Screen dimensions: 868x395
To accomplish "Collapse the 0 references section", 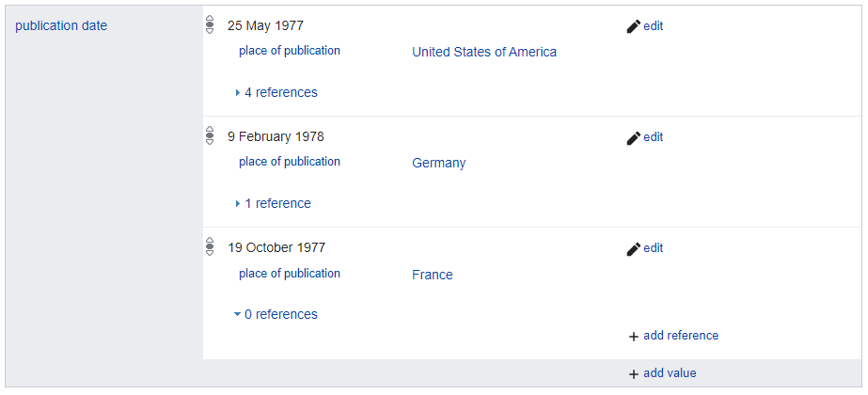I will click(276, 314).
